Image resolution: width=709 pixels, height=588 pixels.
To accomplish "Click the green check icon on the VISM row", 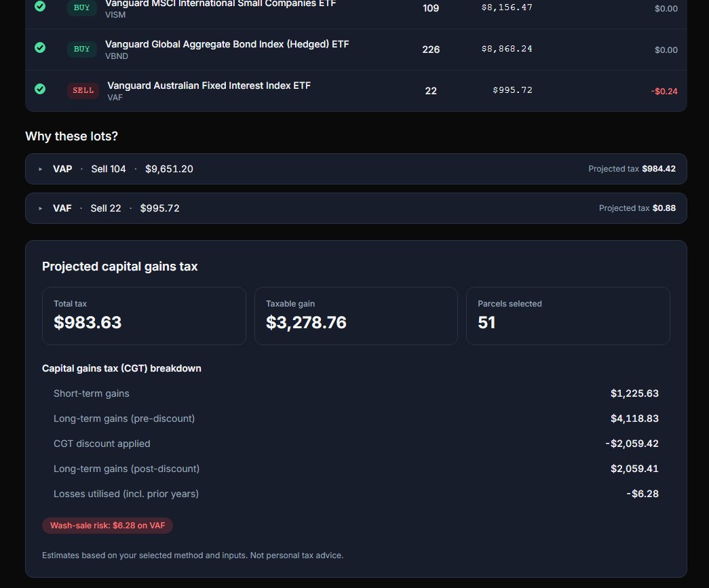I will point(40,6).
